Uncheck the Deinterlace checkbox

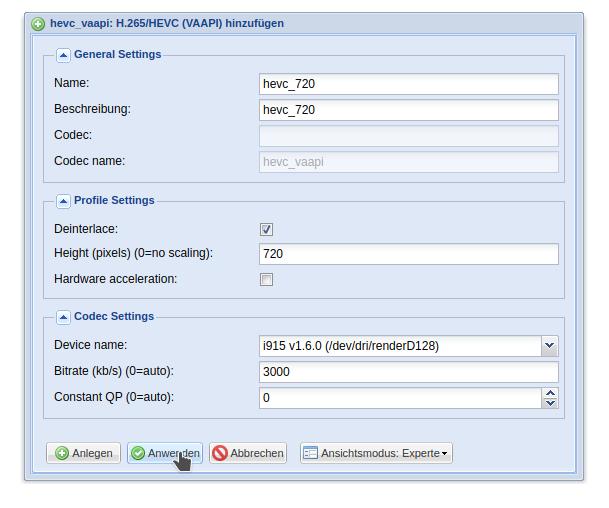(x=266, y=229)
